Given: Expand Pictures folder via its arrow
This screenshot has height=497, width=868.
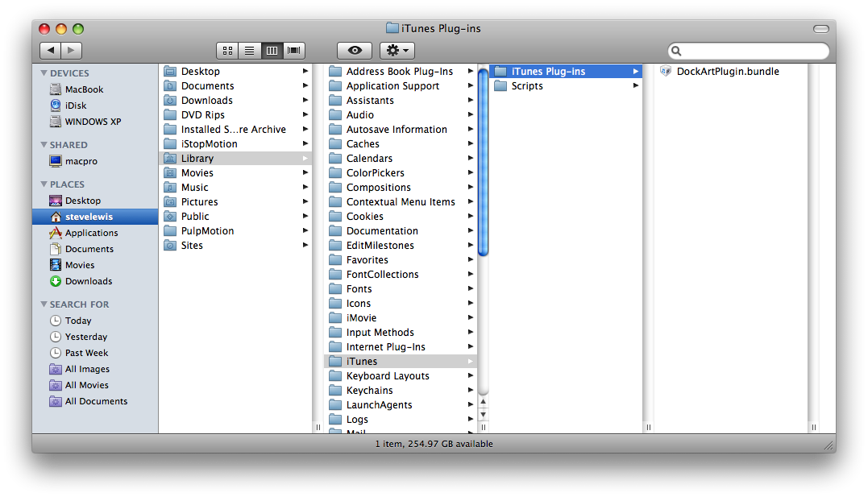Looking at the screenshot, I should click(305, 201).
